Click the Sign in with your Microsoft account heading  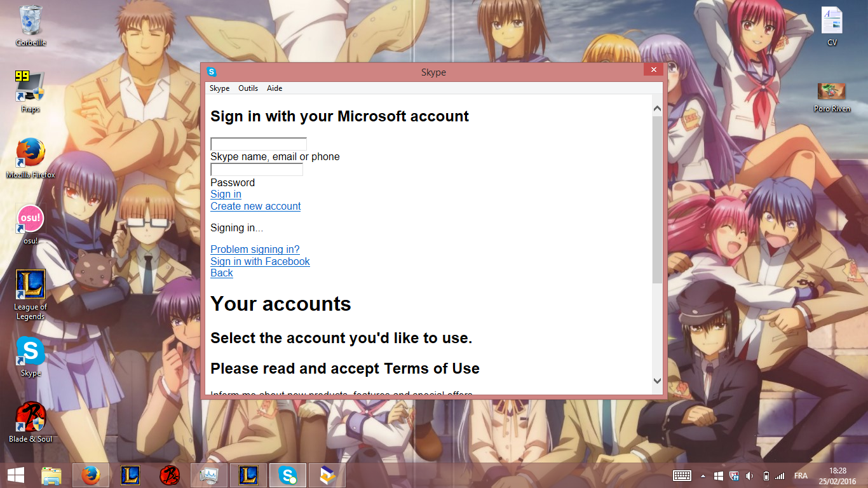point(339,116)
